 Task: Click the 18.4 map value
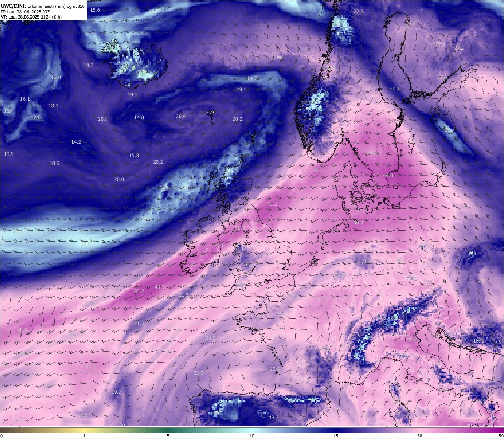[x=53, y=106]
